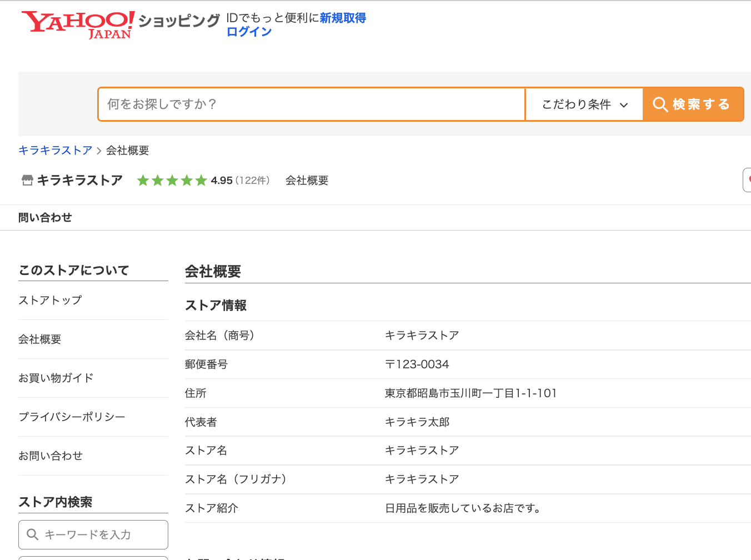Click the magnifier icon in 検索する button
Viewport: 751px width, 560px height.
click(x=660, y=104)
